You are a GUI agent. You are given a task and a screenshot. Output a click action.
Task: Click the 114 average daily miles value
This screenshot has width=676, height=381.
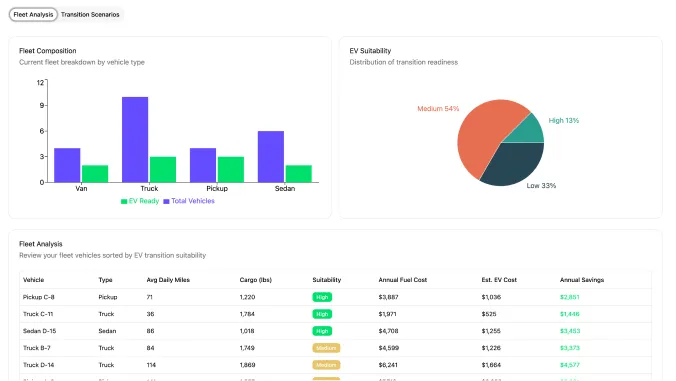pos(151,365)
